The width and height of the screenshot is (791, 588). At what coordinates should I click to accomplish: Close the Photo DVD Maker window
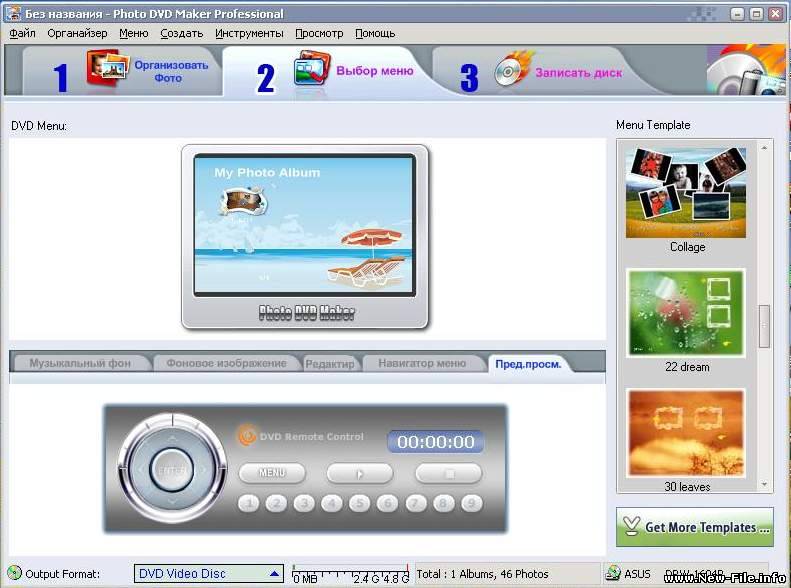(x=775, y=14)
